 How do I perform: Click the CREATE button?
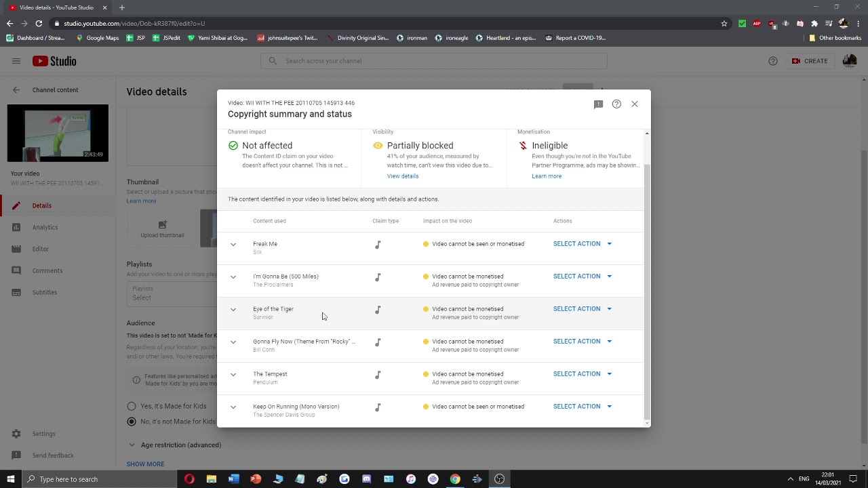coord(810,61)
